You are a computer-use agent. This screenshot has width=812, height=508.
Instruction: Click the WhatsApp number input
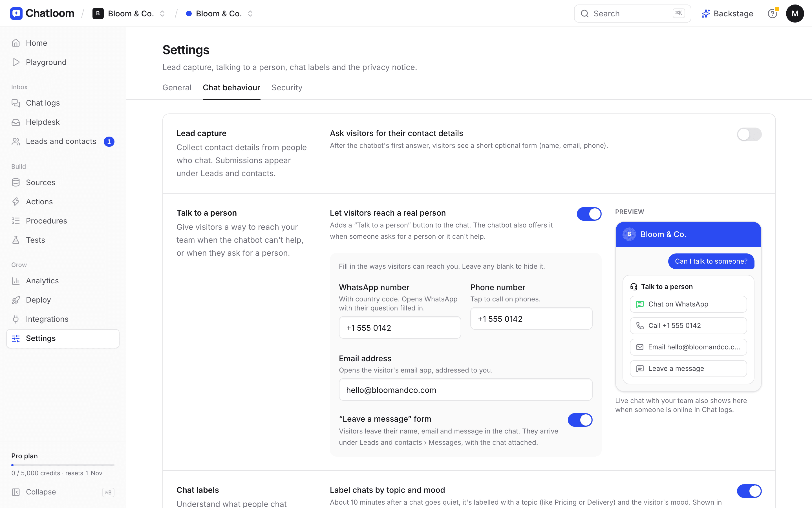(400, 328)
